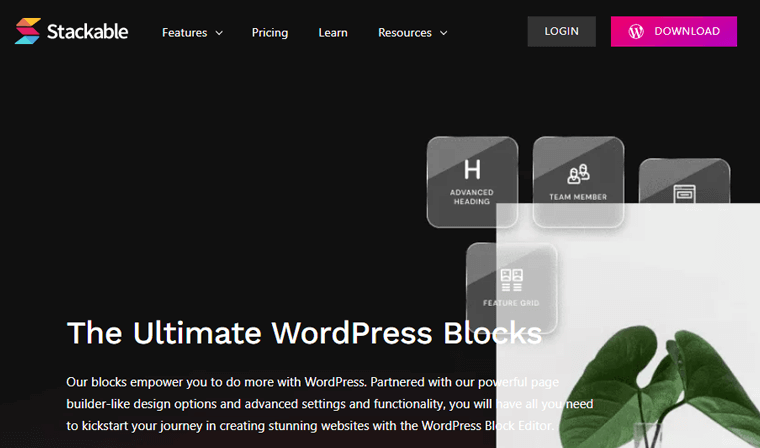Click the WordPress icon in Download button
Viewport: 760px width, 448px height.
[x=636, y=32]
